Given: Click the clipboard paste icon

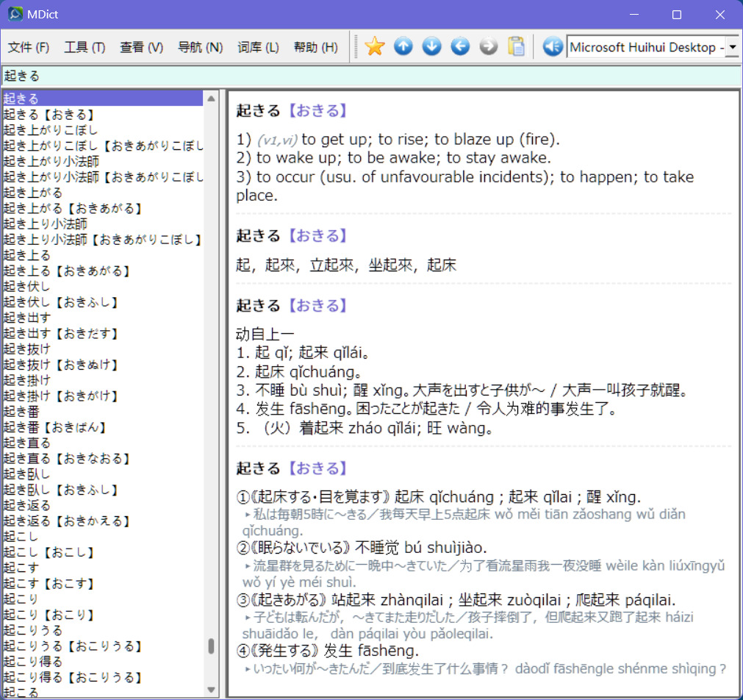Looking at the screenshot, I should [516, 46].
